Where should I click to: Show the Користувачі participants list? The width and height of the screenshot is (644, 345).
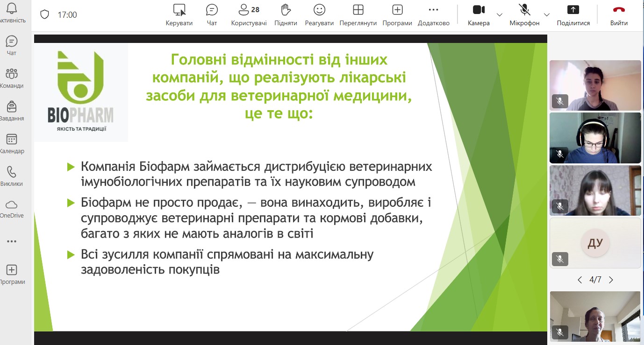point(249,14)
